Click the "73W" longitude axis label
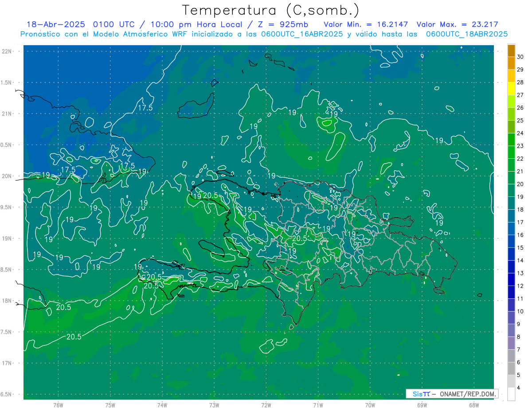The width and height of the screenshot is (532, 411). point(214,405)
